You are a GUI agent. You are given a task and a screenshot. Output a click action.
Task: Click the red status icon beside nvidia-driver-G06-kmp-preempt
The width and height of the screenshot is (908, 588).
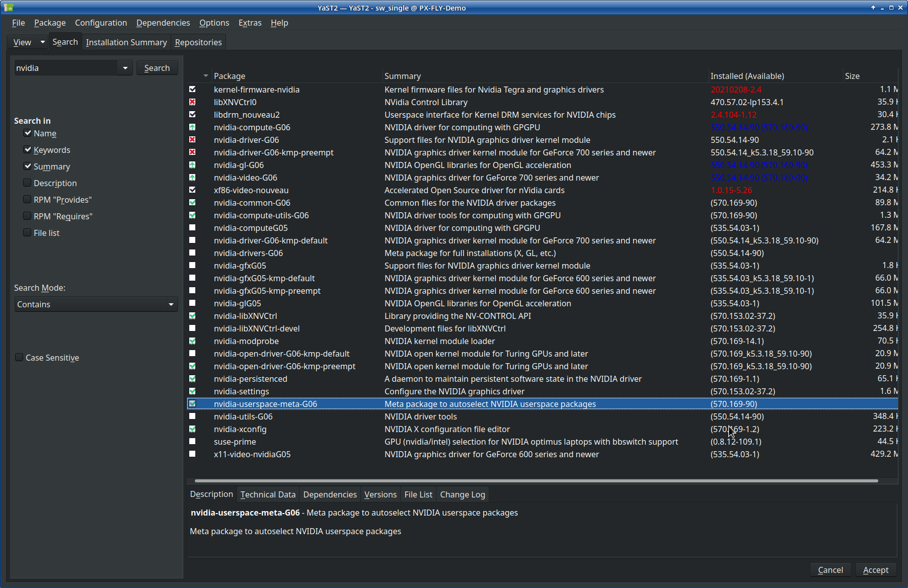[193, 152]
